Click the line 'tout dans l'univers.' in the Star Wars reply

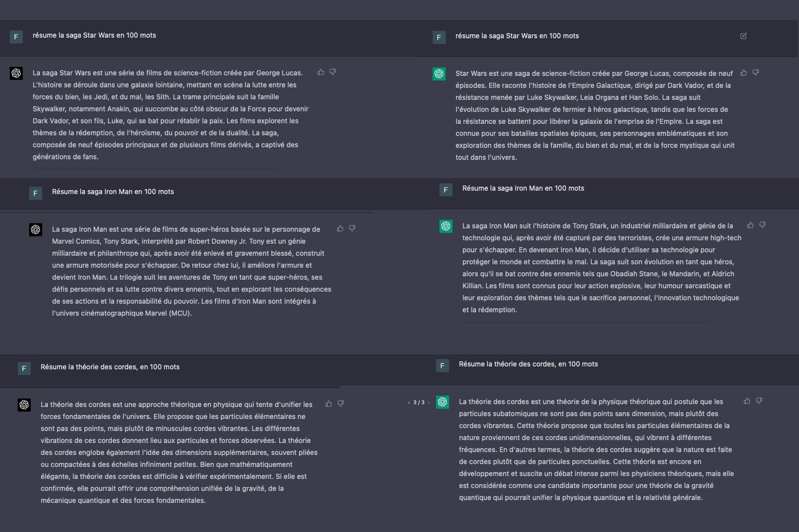pos(486,158)
